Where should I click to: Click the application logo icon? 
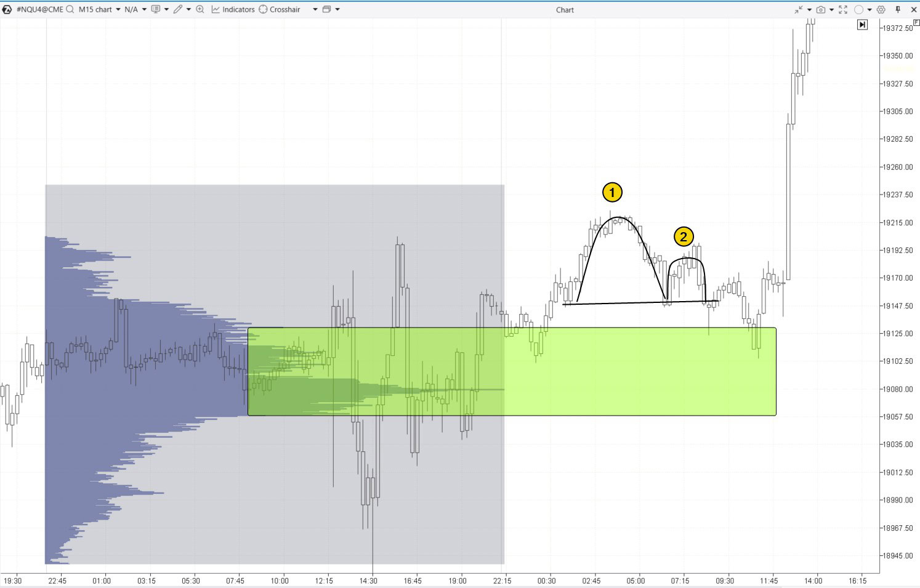(x=6, y=9)
